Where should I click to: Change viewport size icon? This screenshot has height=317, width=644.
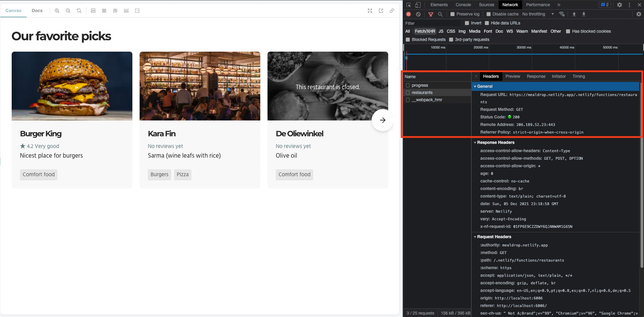tap(115, 11)
